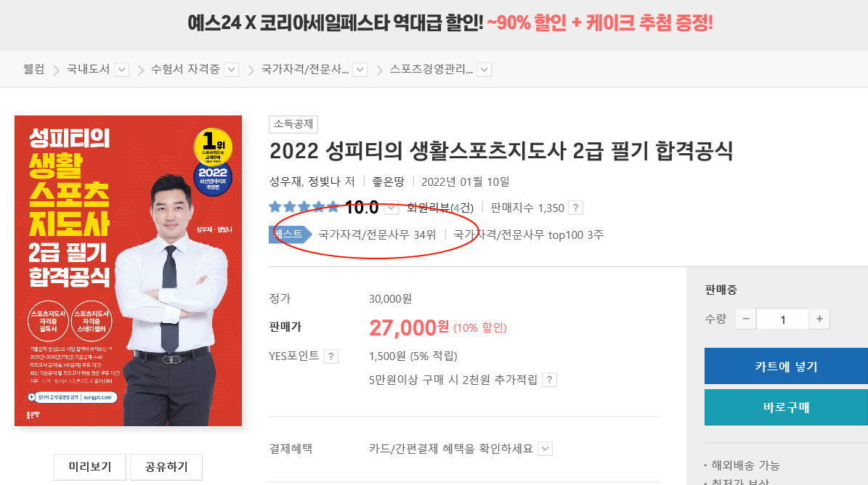Expand the 수험서 자격증 breadcrumb dropdown

(232, 70)
